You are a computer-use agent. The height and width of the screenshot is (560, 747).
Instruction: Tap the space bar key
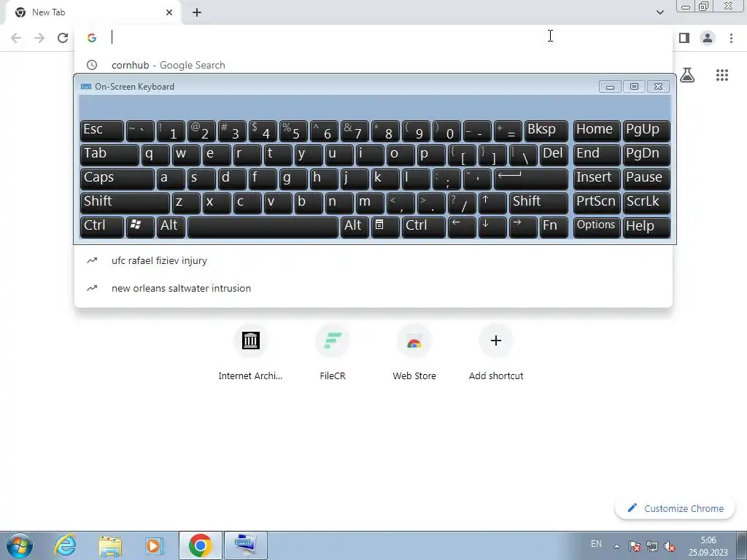coord(263,227)
